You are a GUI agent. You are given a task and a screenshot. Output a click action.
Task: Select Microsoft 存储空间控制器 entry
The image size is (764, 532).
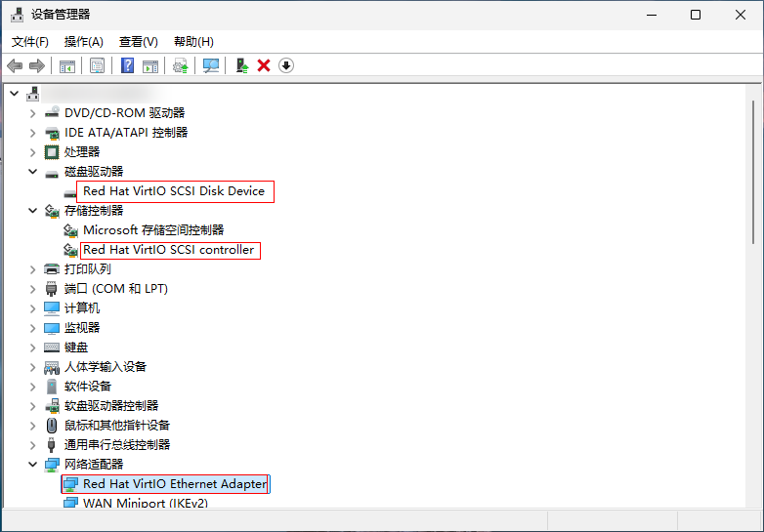pyautogui.click(x=153, y=230)
